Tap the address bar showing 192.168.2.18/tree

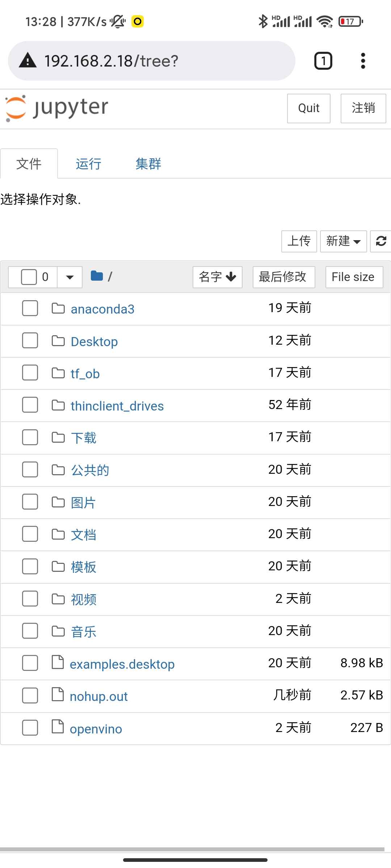click(152, 60)
